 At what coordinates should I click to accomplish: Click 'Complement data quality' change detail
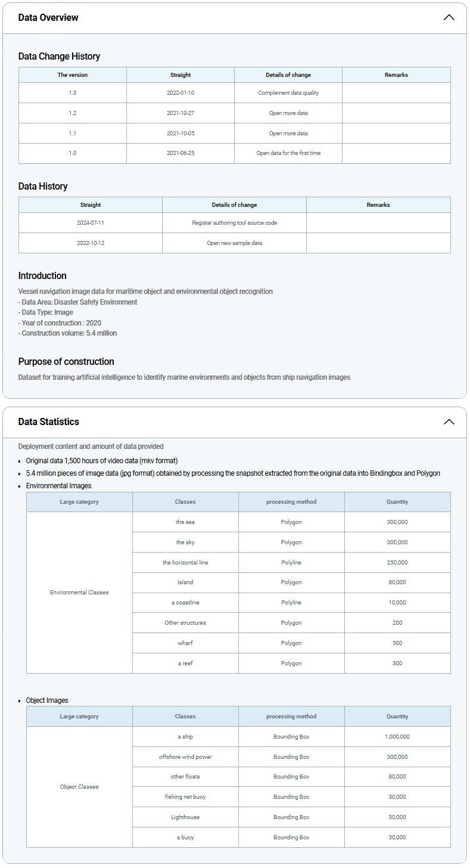(x=288, y=93)
